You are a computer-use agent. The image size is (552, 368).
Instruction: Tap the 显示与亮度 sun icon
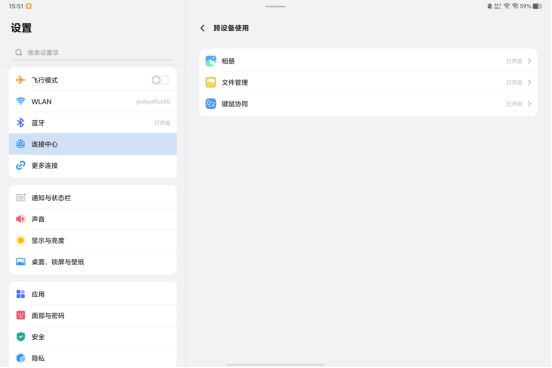click(x=20, y=241)
